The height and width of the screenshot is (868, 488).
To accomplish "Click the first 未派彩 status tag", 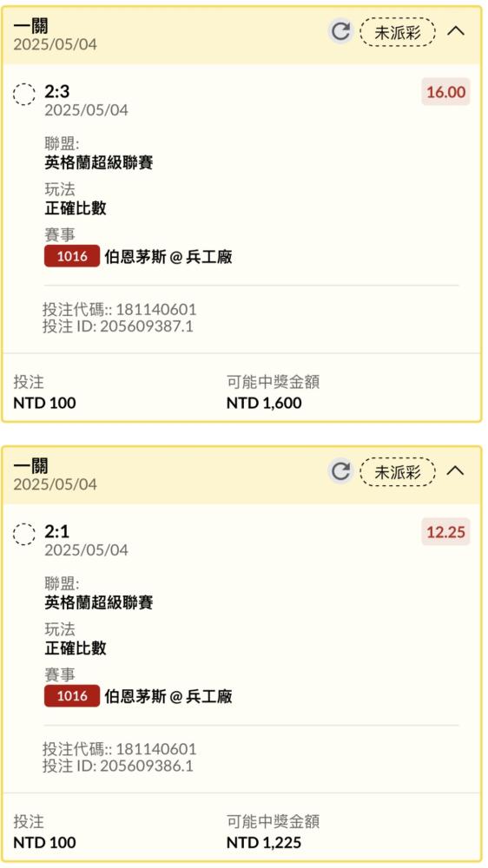I will (397, 32).
